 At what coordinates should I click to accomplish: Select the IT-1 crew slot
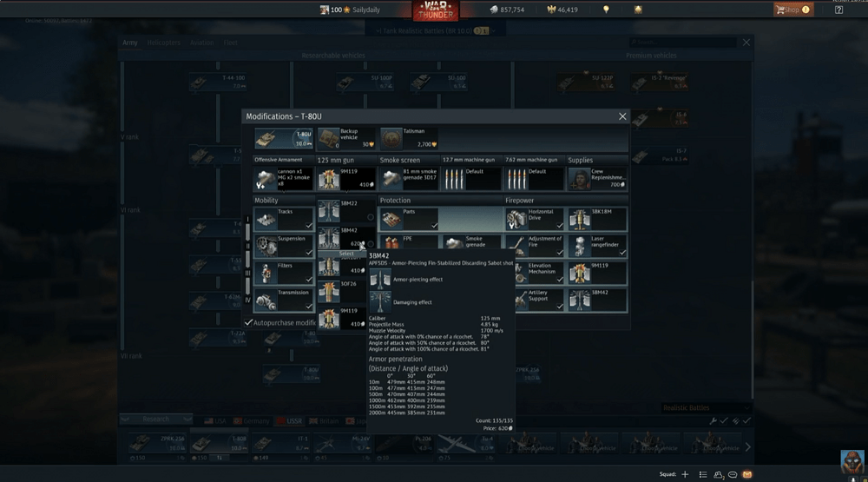(280, 445)
